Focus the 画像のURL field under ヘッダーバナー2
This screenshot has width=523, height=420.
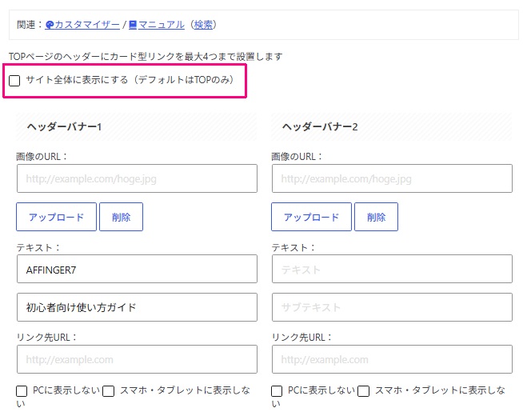(392, 178)
